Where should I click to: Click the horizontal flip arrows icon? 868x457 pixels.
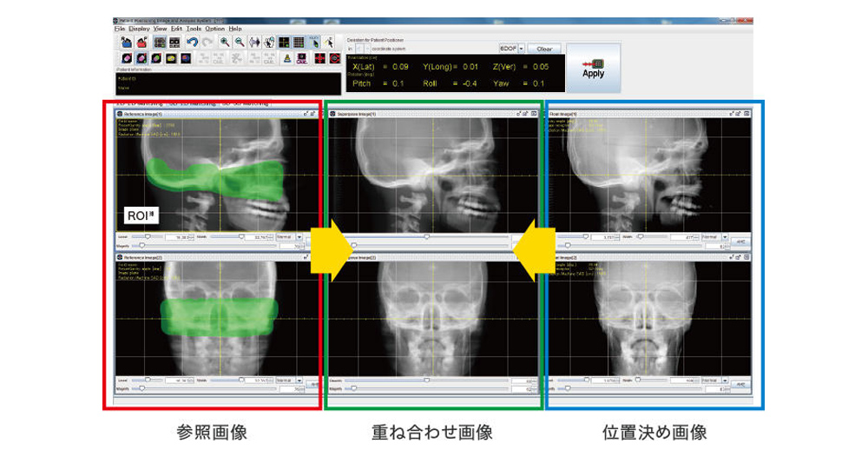254,42
